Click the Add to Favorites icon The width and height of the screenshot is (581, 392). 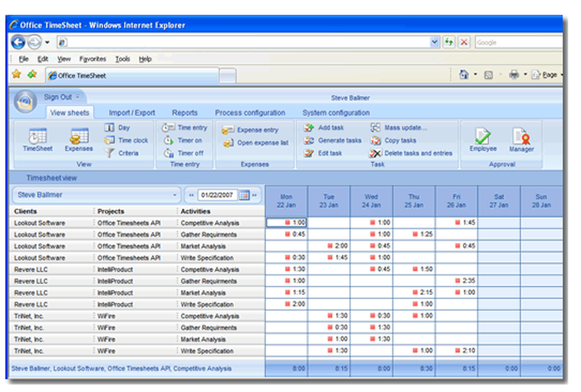click(x=32, y=74)
